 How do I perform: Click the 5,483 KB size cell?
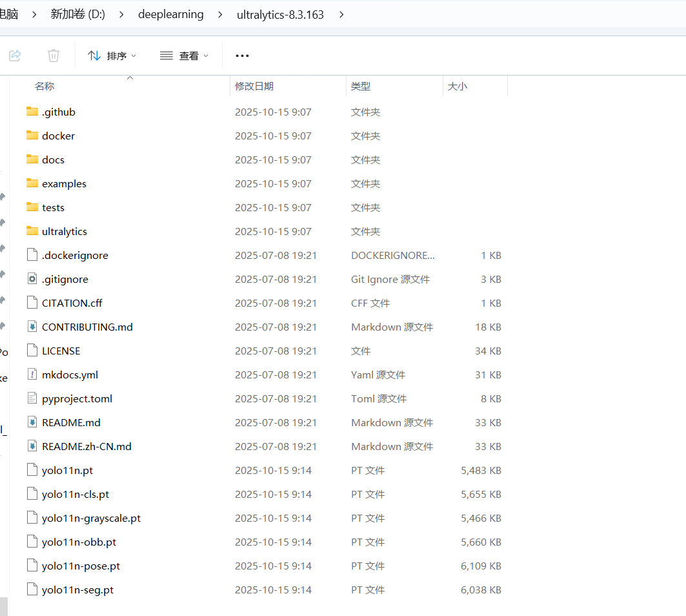pyautogui.click(x=481, y=471)
